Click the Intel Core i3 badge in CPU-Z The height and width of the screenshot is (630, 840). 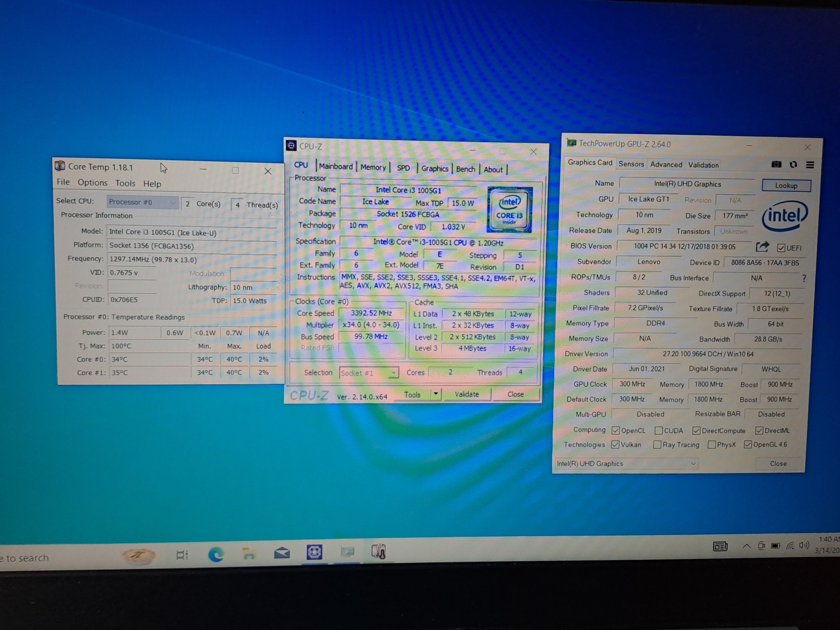point(509,209)
